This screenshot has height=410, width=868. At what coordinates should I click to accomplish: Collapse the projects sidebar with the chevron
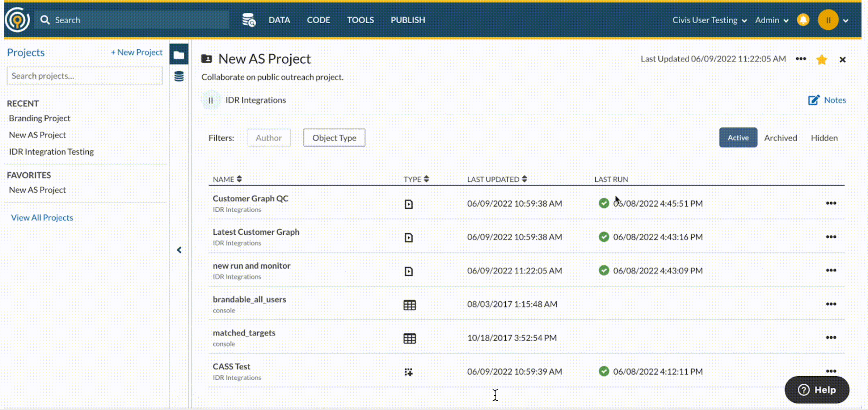pyautogui.click(x=179, y=250)
